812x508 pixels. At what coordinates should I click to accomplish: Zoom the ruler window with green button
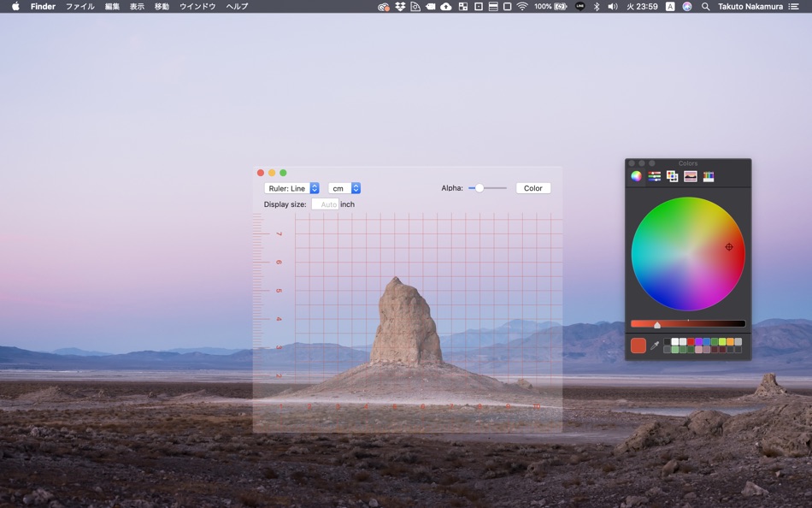(283, 173)
